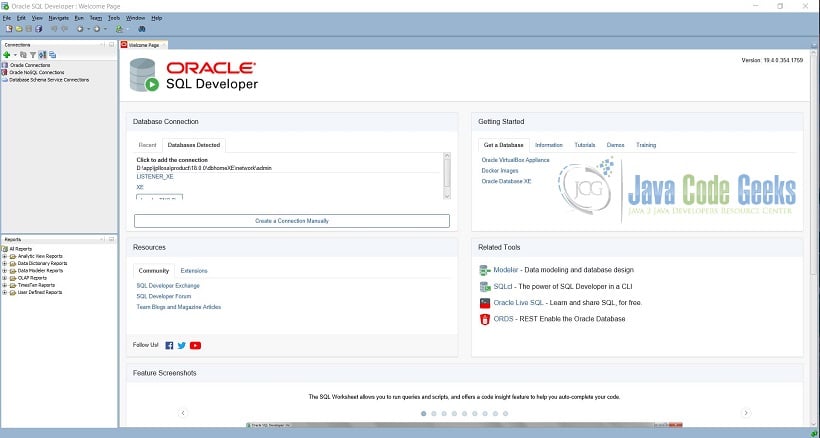Expand the Data Modeler Reports node
The height and width of the screenshot is (438, 820).
coord(5,271)
